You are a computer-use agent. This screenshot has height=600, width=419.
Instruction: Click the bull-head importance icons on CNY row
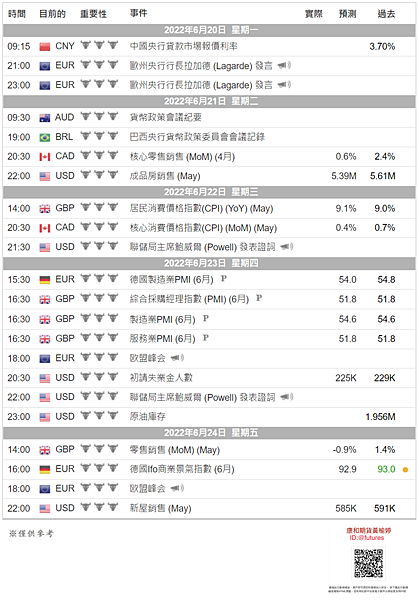point(99,46)
